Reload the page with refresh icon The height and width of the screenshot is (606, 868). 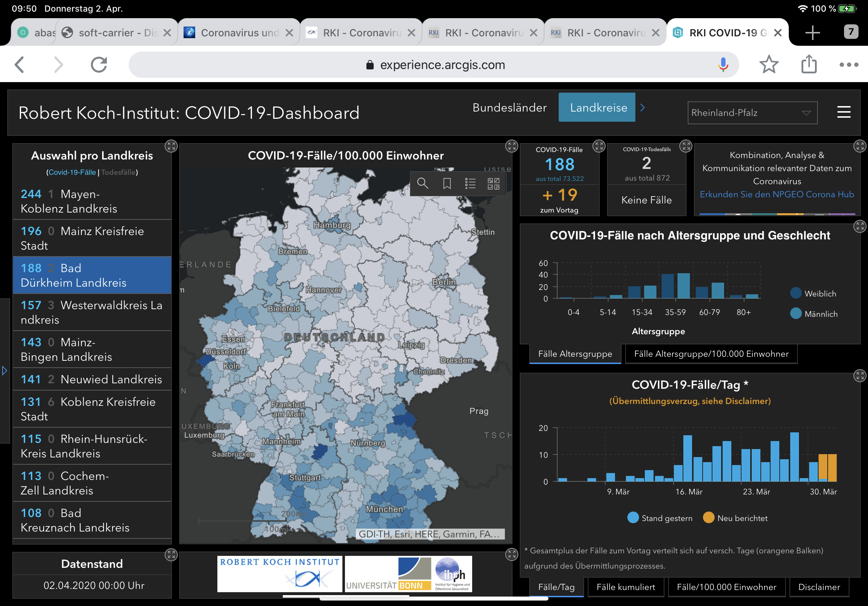99,65
